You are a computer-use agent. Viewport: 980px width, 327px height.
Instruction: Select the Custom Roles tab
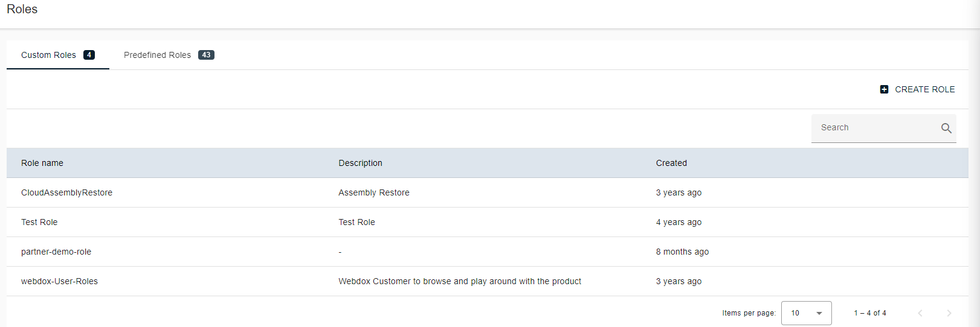coord(49,55)
